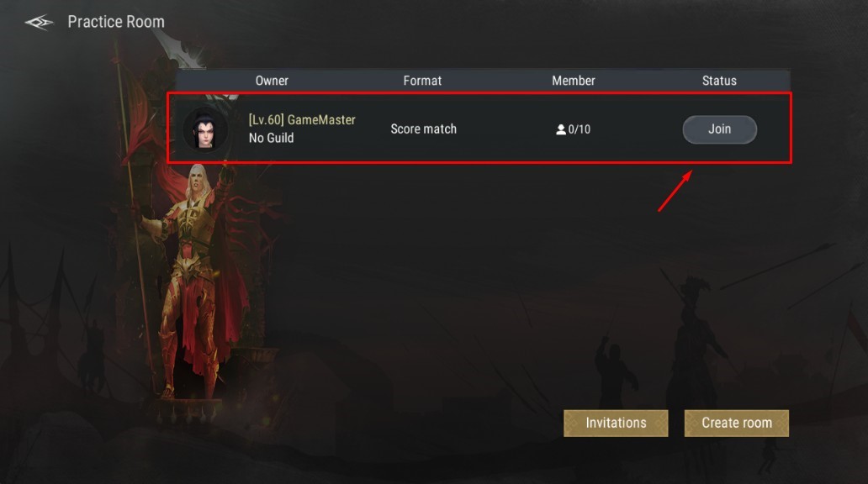The width and height of the screenshot is (868, 484).
Task: Click the 0/10 member count
Action: click(579, 129)
